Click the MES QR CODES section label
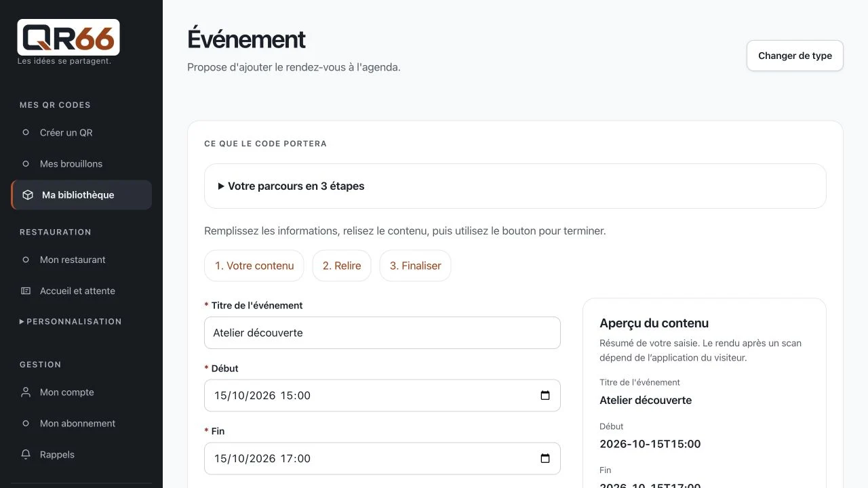 coord(55,105)
